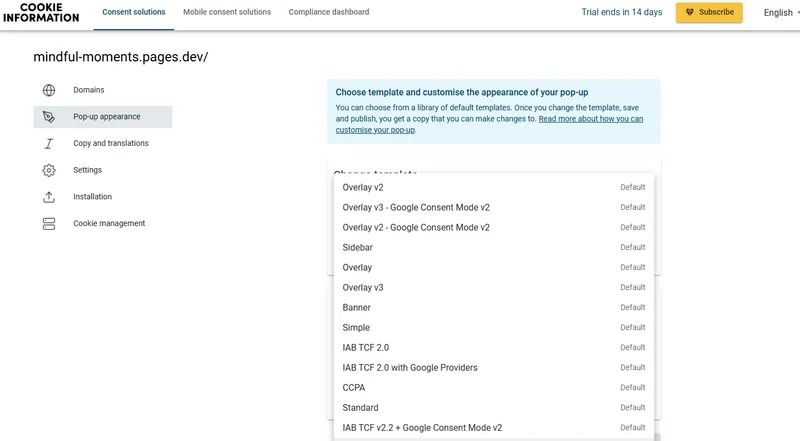
Task: Click the Domains globe icon
Action: tap(48, 90)
